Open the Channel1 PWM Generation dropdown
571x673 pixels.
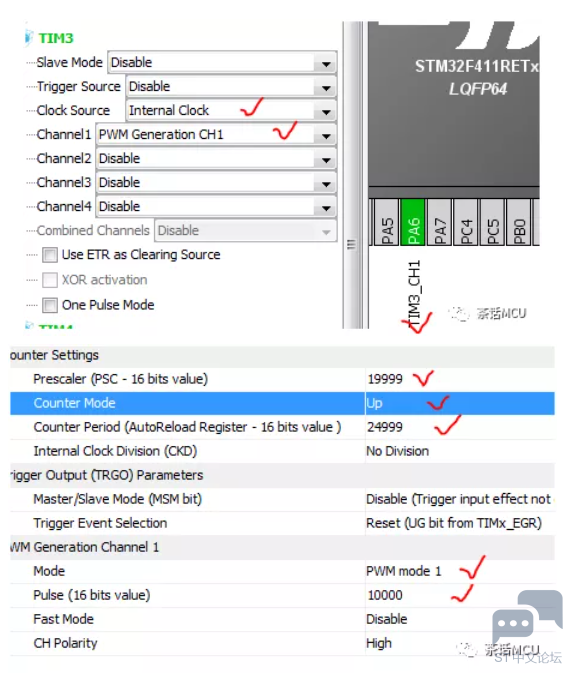coord(216,135)
